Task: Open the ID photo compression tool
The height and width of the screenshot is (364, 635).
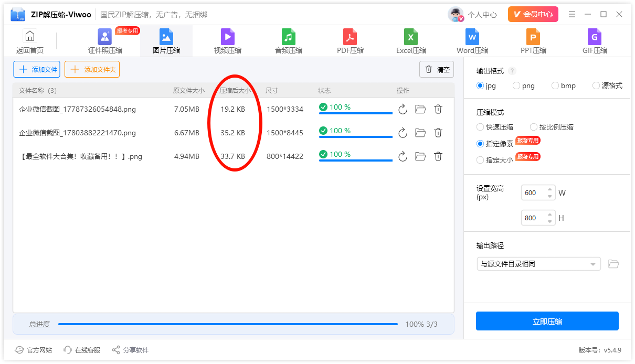Action: pos(105,41)
